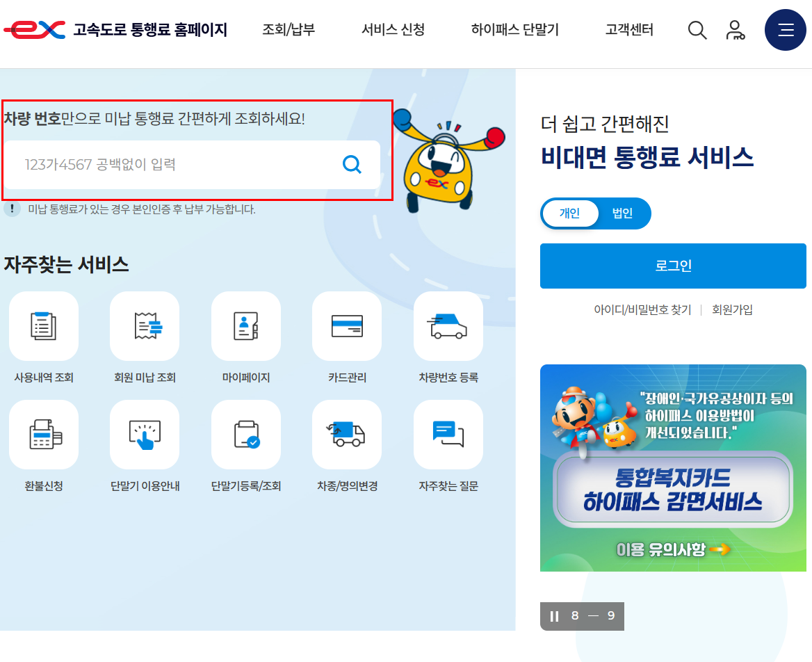This screenshot has width=812, height=662.
Task: Open the 하이패스 단말기 menu
Action: [514, 29]
